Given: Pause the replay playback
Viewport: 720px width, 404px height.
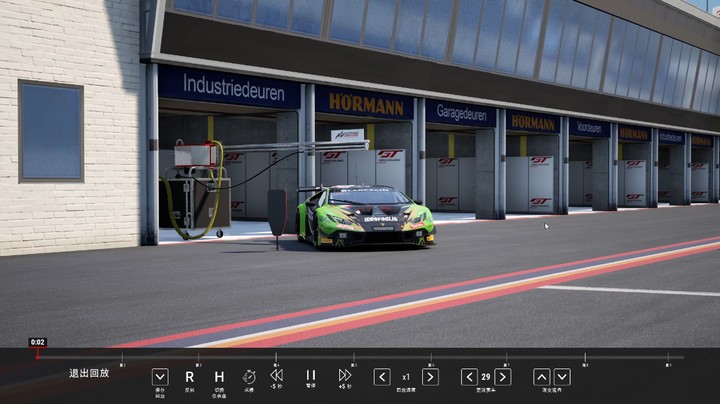Looking at the screenshot, I should pos(311,376).
